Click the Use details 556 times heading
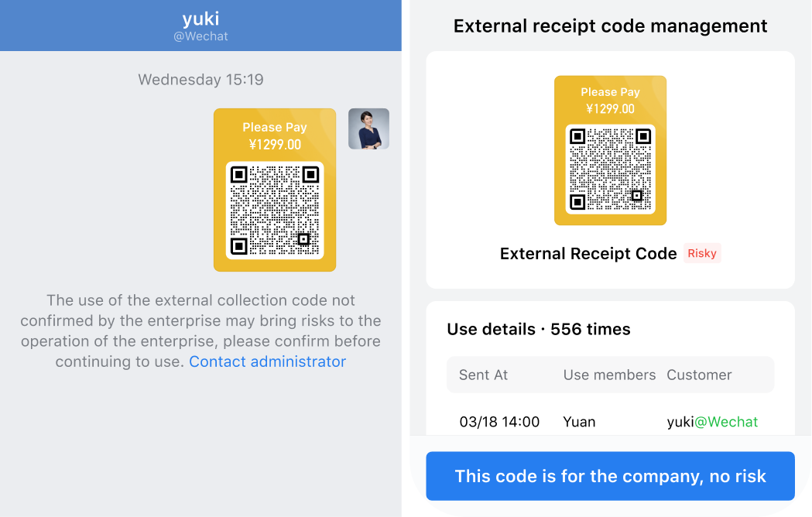The height and width of the screenshot is (517, 812). tap(539, 329)
